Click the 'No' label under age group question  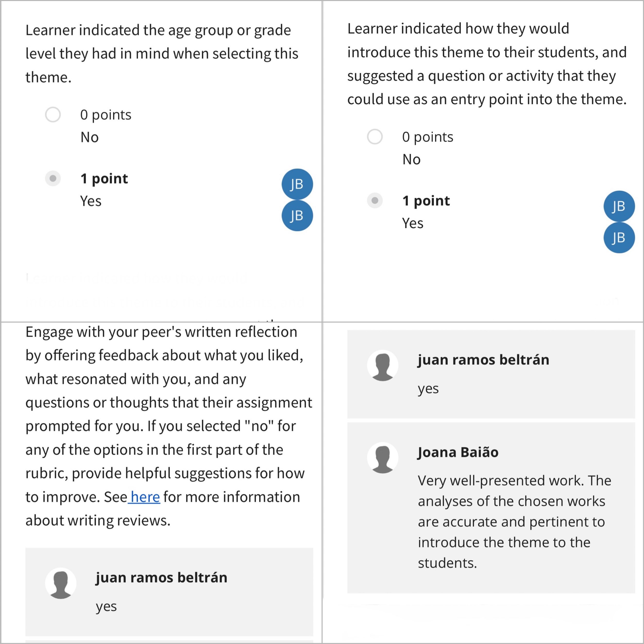(89, 137)
